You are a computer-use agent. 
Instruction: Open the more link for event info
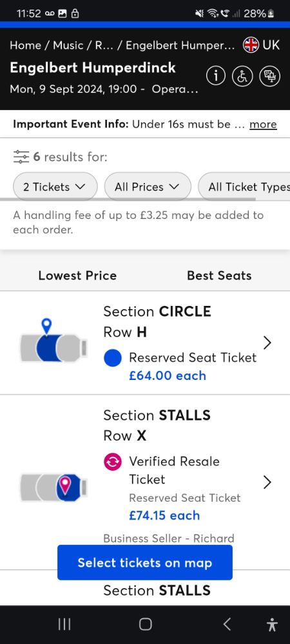point(264,124)
